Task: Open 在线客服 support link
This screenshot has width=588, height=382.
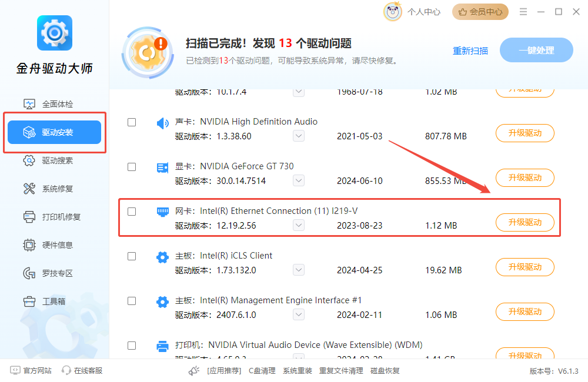Action: (x=88, y=370)
